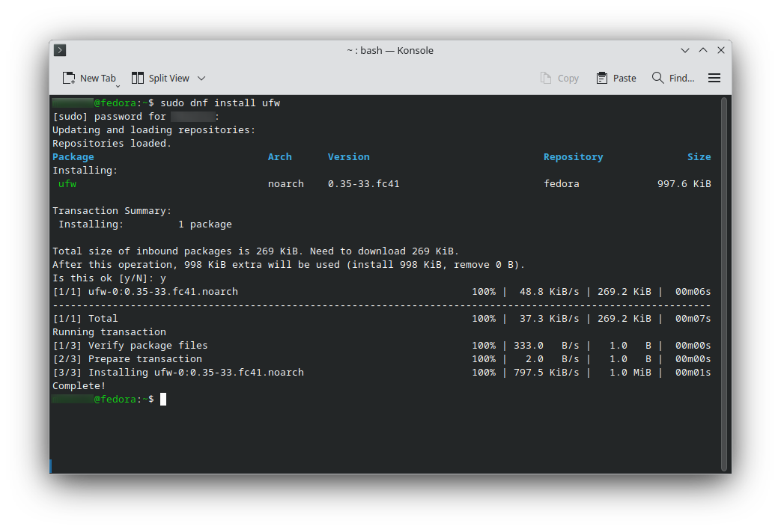This screenshot has width=781, height=532.
Task: Click the ufw package name in the table
Action: [x=65, y=183]
